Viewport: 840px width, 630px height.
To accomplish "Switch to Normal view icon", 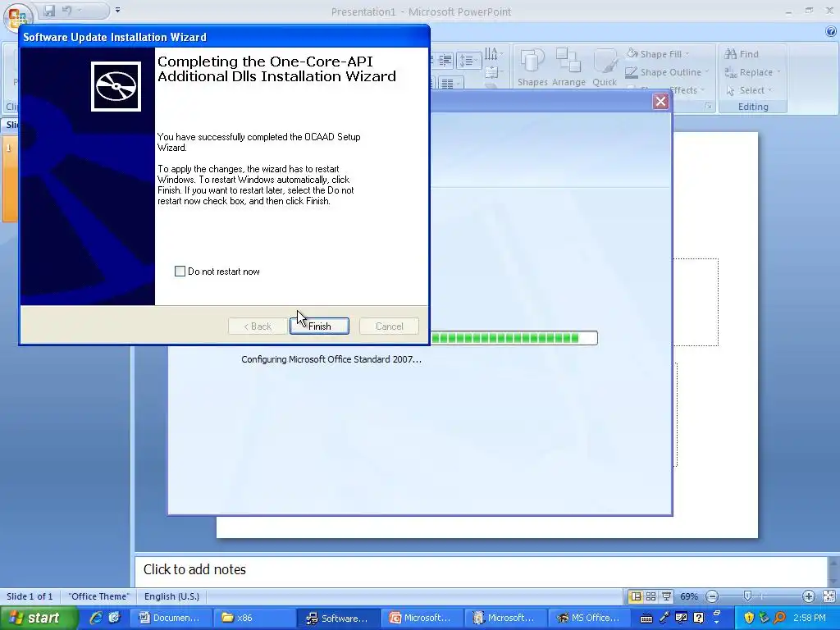I will tap(636, 596).
